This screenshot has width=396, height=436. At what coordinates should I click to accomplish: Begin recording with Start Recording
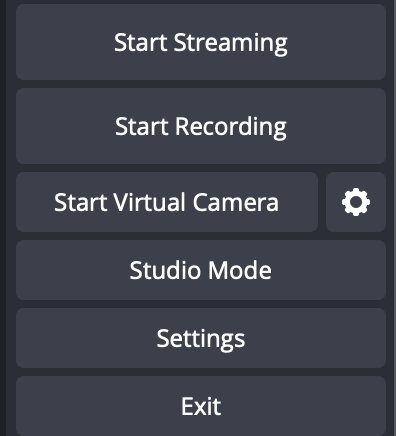pos(201,126)
